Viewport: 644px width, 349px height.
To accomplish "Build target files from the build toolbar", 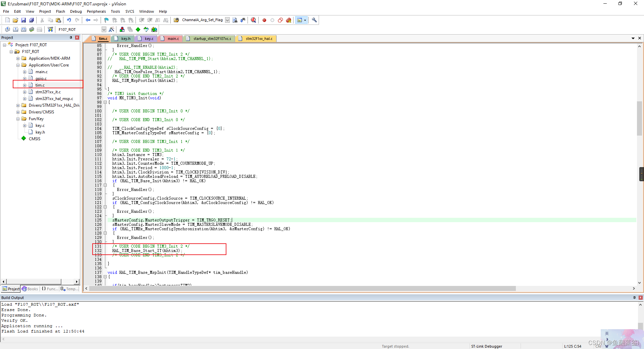I will click(15, 30).
